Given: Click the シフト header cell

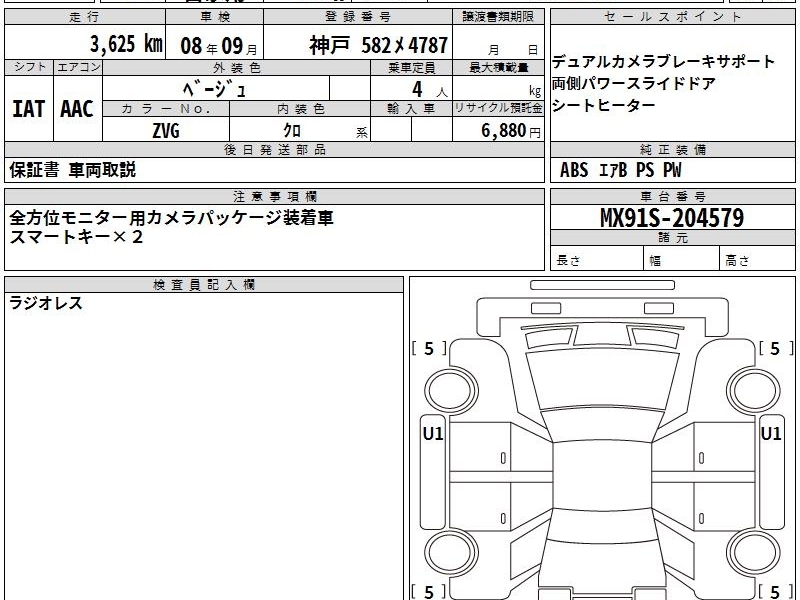Looking at the screenshot, I should [29, 67].
